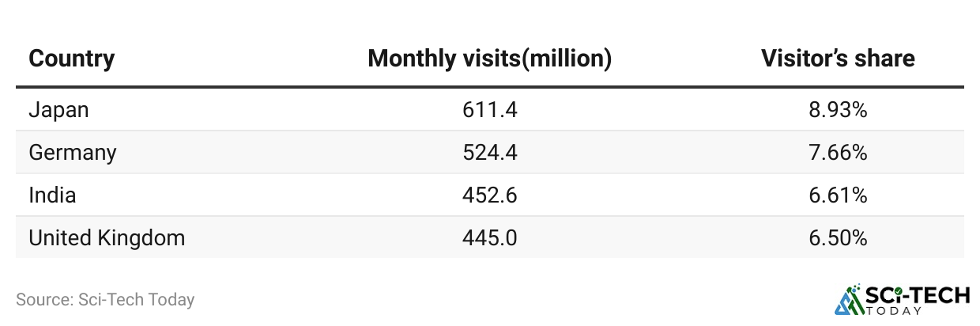This screenshot has height=326, width=980.
Task: Select the Visitor's share column header
Action: pos(838,59)
